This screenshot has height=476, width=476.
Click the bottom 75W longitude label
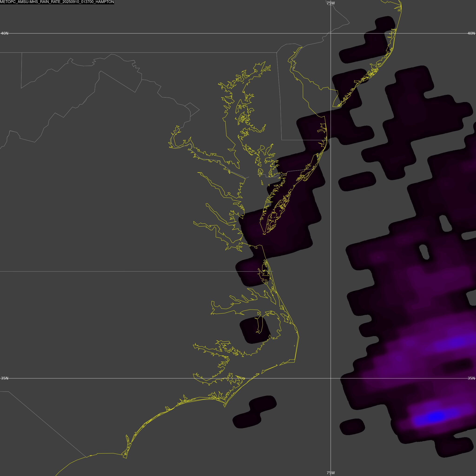[x=331, y=473]
